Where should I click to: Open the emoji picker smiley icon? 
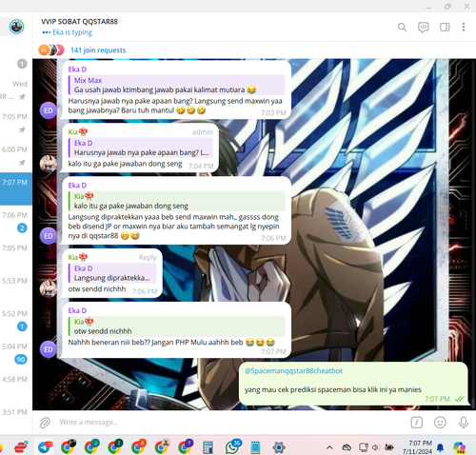pyautogui.click(x=440, y=423)
